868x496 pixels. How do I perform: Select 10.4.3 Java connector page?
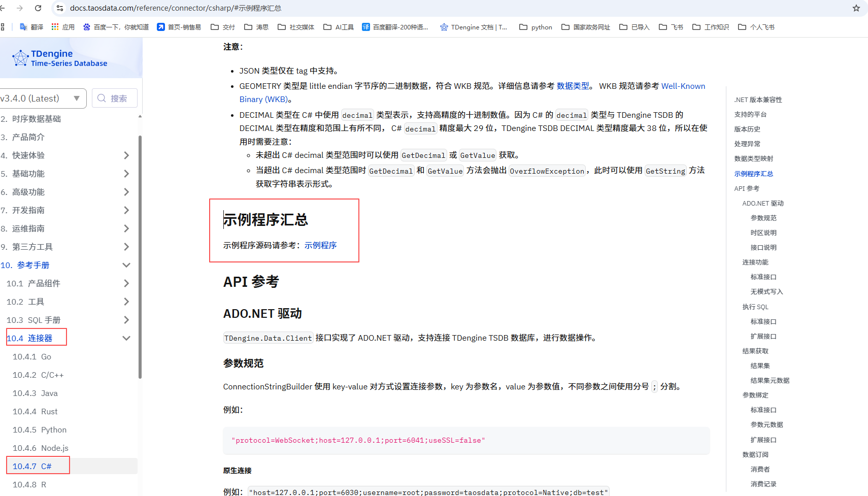[35, 393]
